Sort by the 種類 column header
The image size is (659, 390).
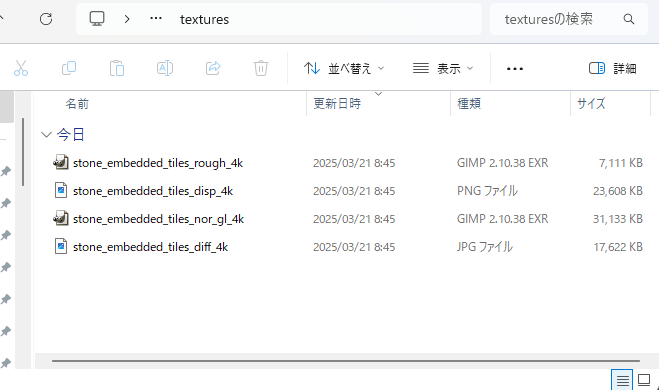pos(469,103)
